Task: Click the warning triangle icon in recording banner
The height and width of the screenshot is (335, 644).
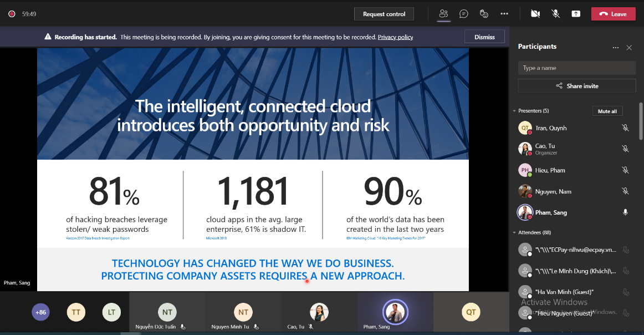Action: point(48,37)
